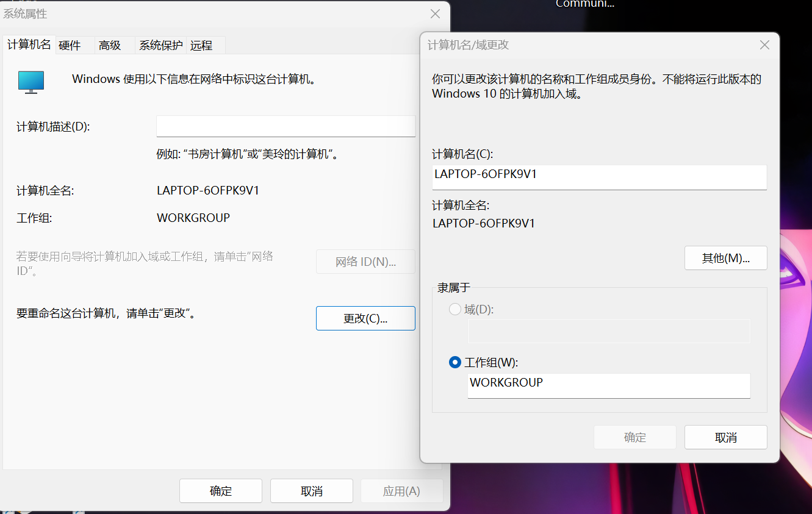Image resolution: width=812 pixels, height=514 pixels.
Task: Open the 高级 tab
Action: point(110,46)
